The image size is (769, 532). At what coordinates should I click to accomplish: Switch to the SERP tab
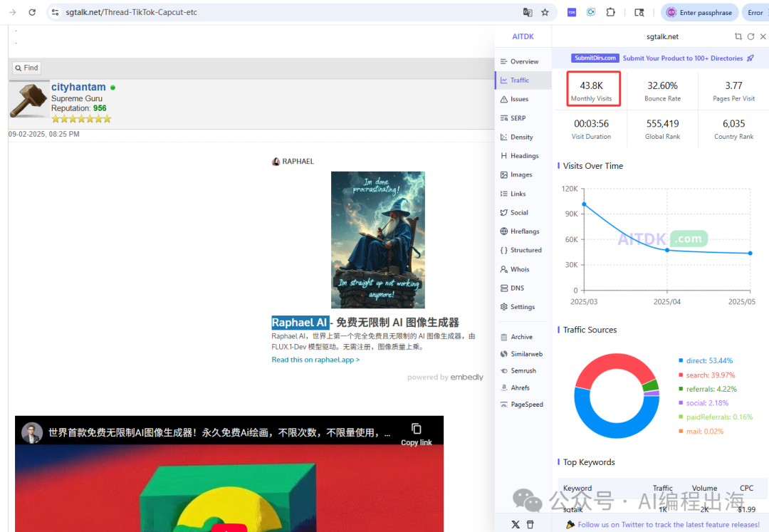coord(523,118)
